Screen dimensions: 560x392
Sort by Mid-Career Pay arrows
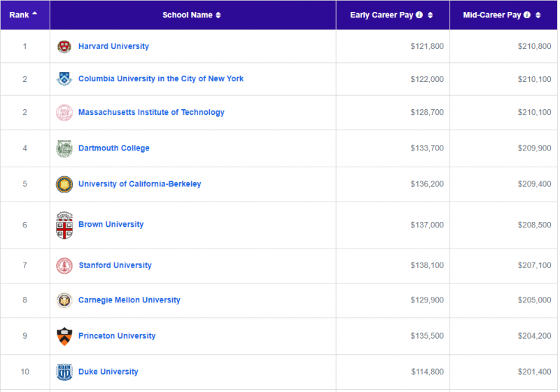(538, 15)
